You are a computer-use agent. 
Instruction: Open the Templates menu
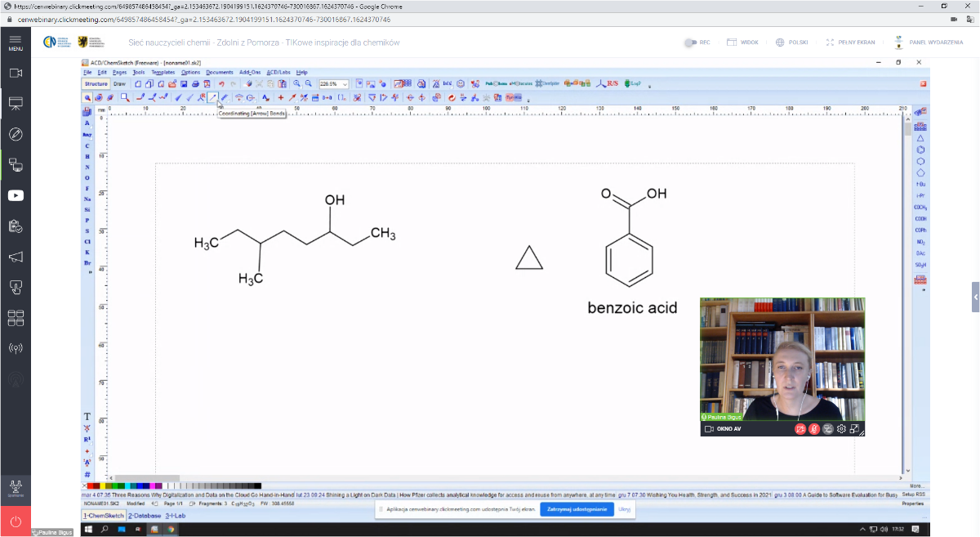point(163,72)
